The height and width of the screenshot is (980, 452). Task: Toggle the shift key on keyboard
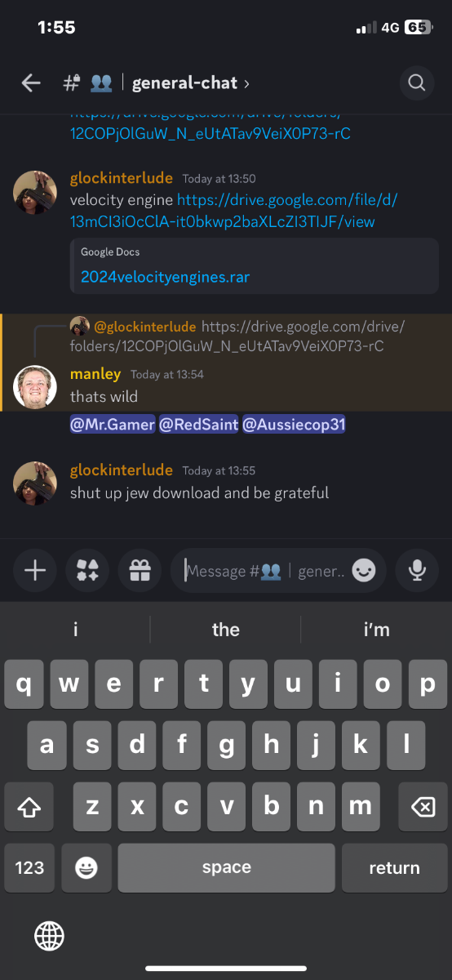tap(29, 807)
